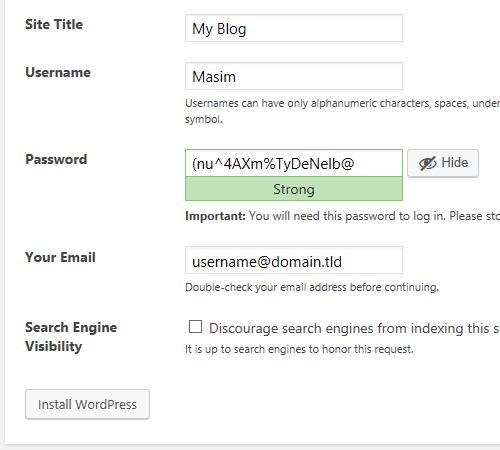Click the 'Important:' password notice text
This screenshot has height=450, width=500.
(342, 216)
